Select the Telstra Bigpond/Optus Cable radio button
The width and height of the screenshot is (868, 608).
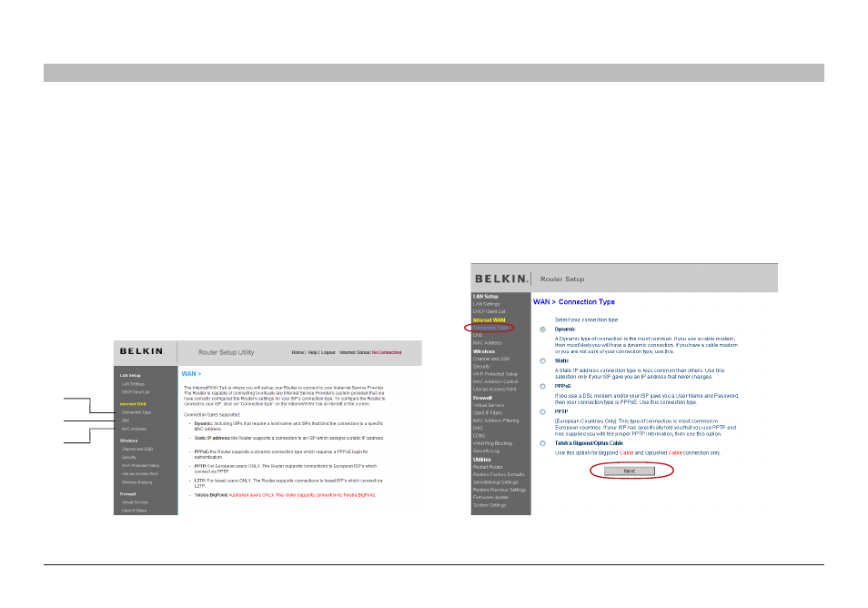pos(542,443)
